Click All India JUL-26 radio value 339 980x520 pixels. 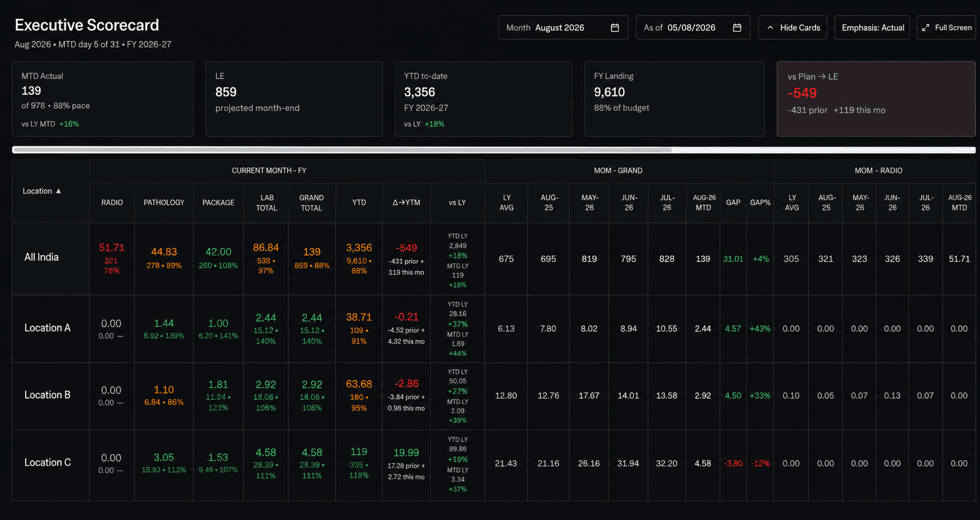point(925,259)
